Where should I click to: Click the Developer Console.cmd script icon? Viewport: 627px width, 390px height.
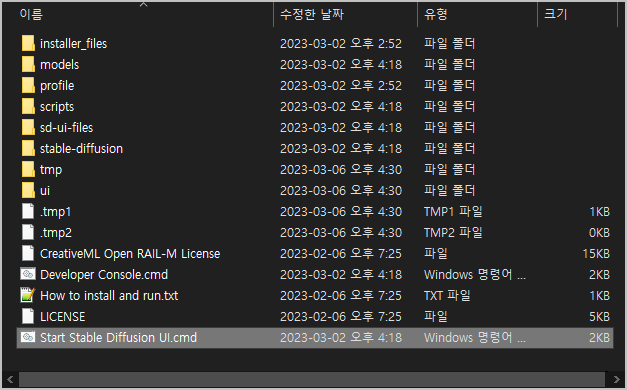[x=28, y=274]
